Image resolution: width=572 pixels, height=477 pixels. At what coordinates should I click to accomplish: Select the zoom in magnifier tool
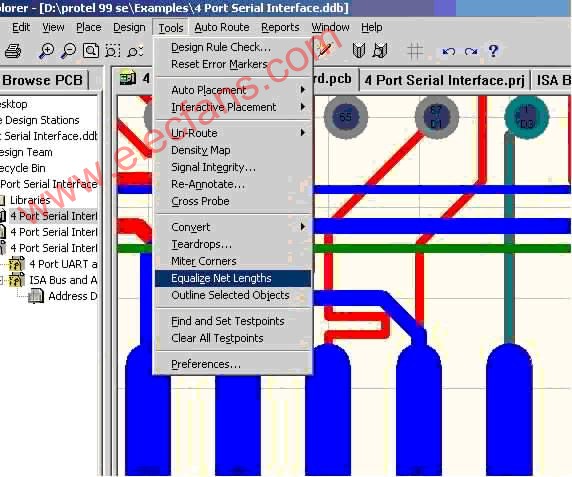46,51
